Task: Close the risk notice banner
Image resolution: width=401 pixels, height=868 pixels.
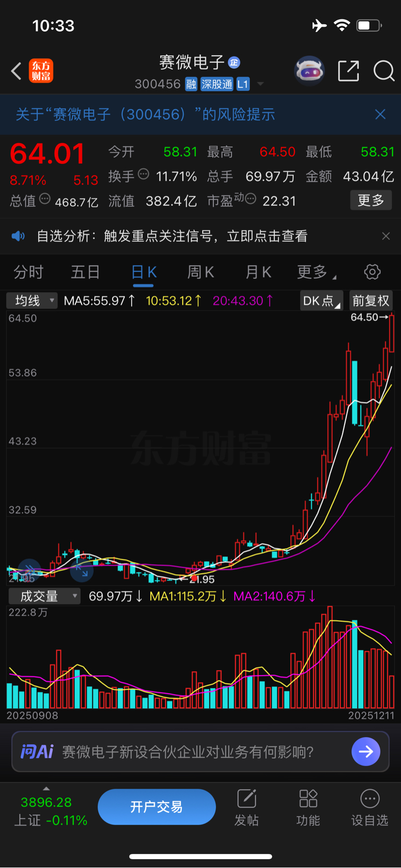Action: pyautogui.click(x=380, y=114)
